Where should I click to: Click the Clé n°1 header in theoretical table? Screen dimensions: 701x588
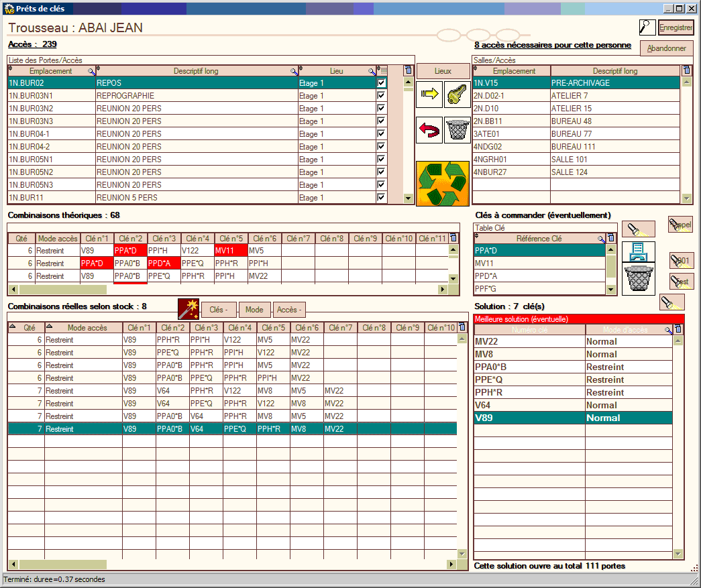[x=97, y=239]
